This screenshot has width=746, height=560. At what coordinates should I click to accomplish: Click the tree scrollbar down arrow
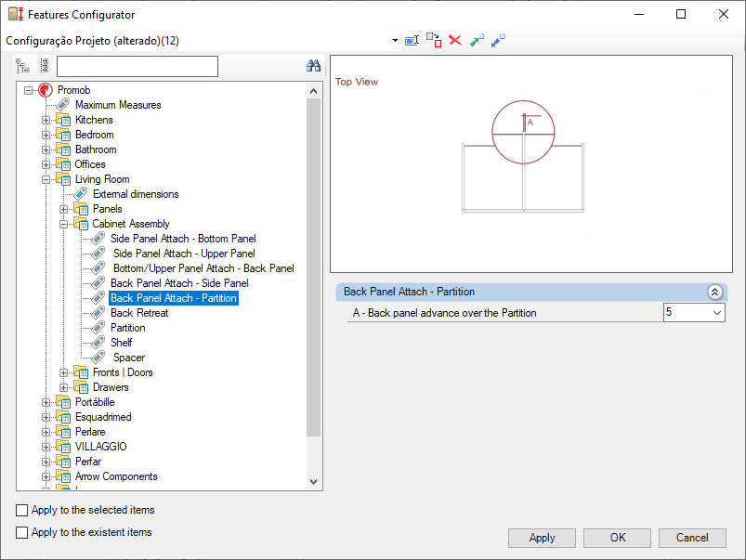click(313, 481)
